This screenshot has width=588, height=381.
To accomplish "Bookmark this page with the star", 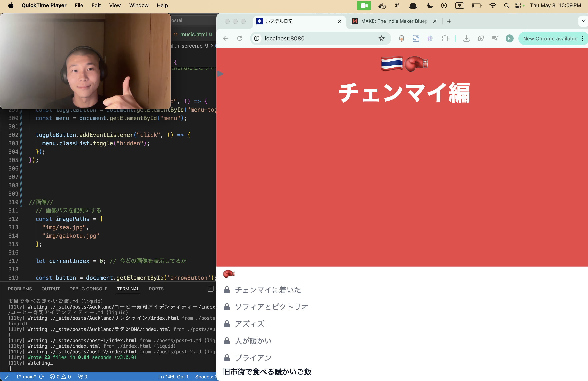I will pos(381,38).
